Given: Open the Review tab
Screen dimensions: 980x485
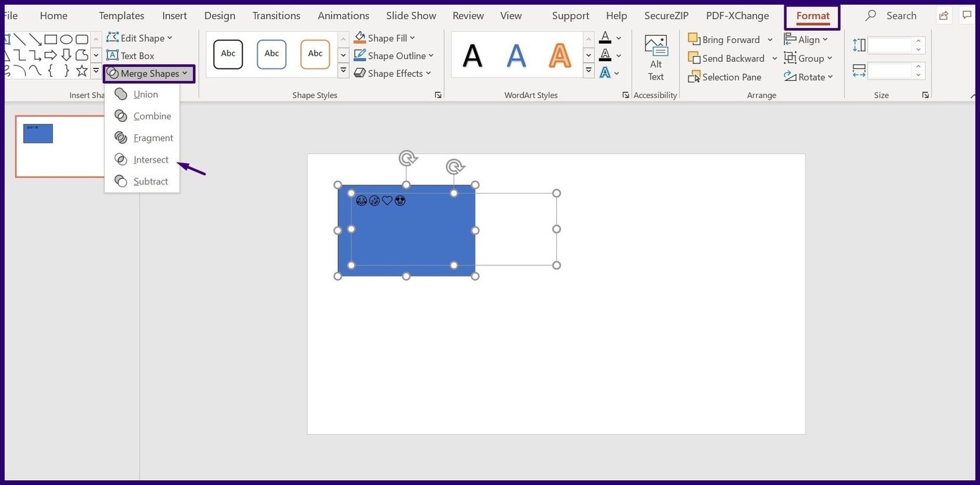Looking at the screenshot, I should [468, 15].
